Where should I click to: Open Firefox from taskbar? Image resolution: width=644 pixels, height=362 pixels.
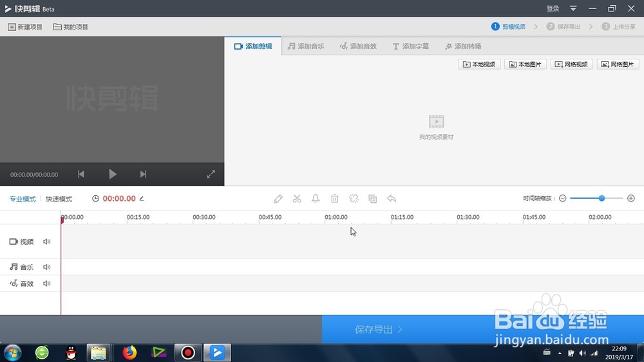(x=129, y=352)
